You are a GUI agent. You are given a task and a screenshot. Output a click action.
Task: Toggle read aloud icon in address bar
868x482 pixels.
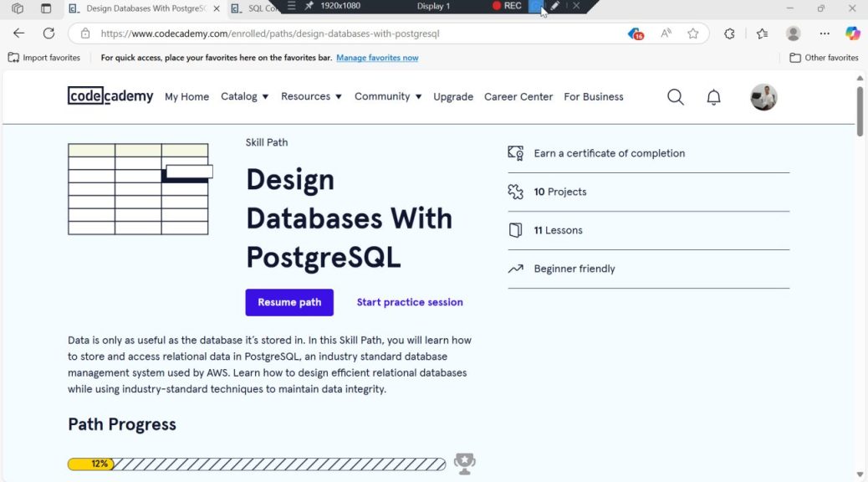(666, 33)
